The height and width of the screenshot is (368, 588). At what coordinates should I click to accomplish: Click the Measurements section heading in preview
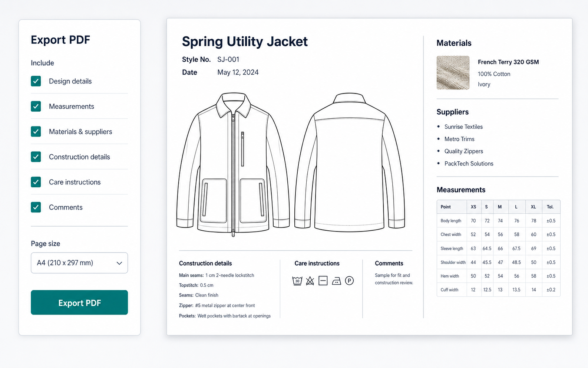461,190
